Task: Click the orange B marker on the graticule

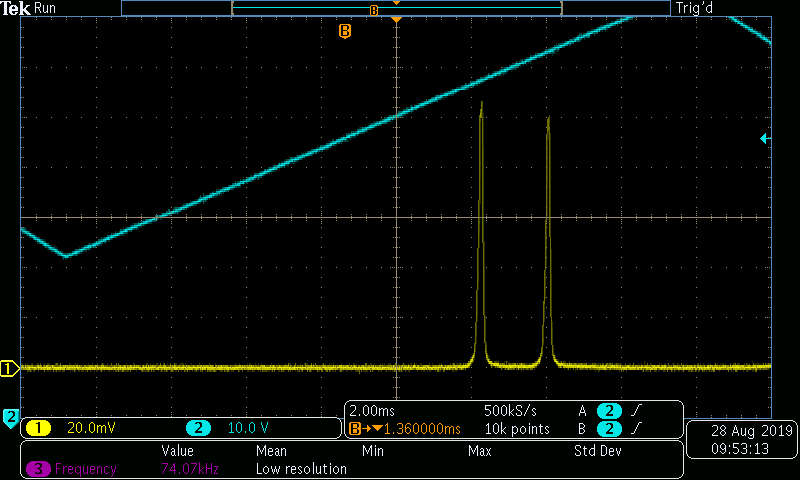Action: (345, 31)
